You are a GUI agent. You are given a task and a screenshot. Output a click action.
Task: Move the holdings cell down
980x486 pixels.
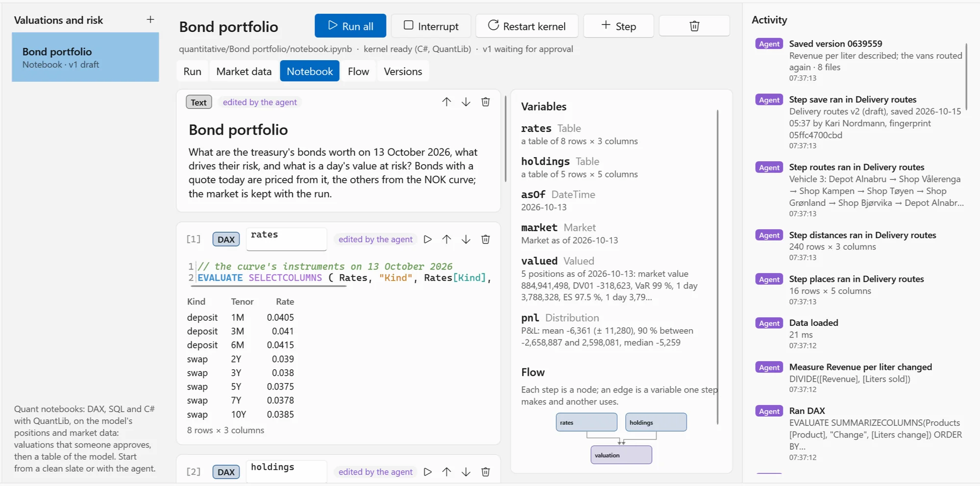click(x=466, y=472)
